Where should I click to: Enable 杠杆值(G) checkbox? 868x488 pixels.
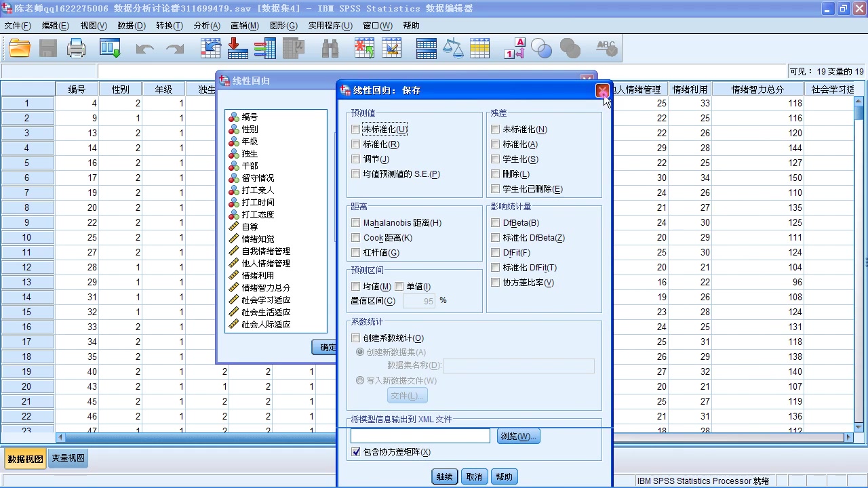pos(356,253)
